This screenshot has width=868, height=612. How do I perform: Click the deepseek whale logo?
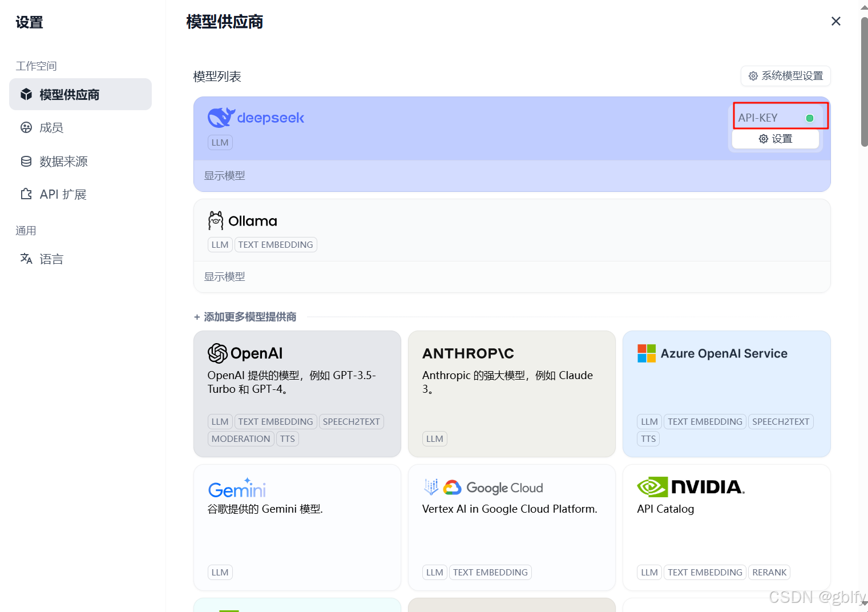[x=221, y=117]
